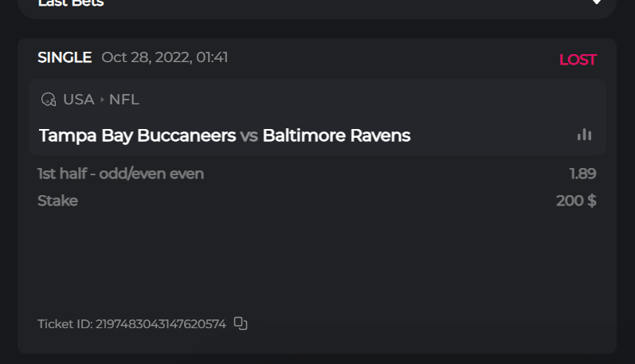Select the Ticket ID number text
The height and width of the screenshot is (364, 635).
(x=160, y=324)
